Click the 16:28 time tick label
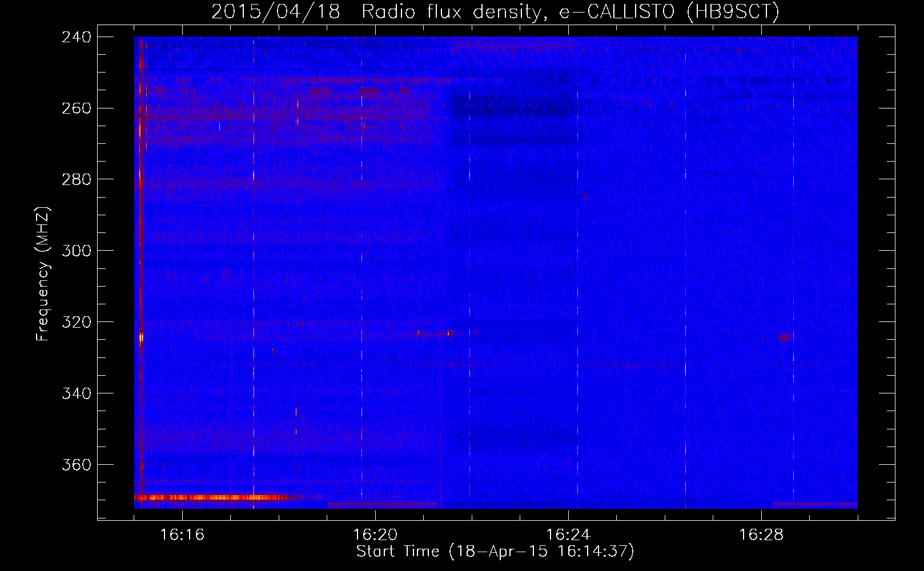924x571 pixels. click(761, 534)
